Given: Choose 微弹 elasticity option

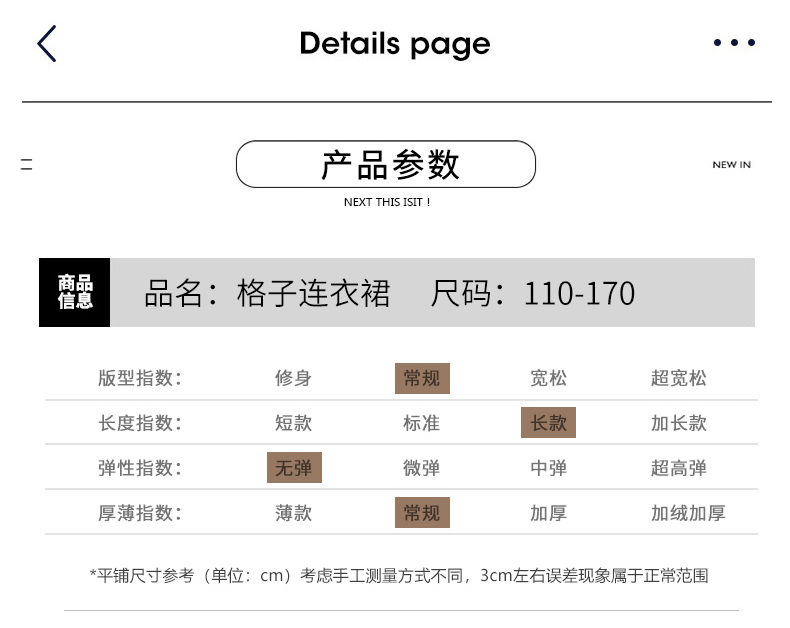Looking at the screenshot, I should click(421, 468).
